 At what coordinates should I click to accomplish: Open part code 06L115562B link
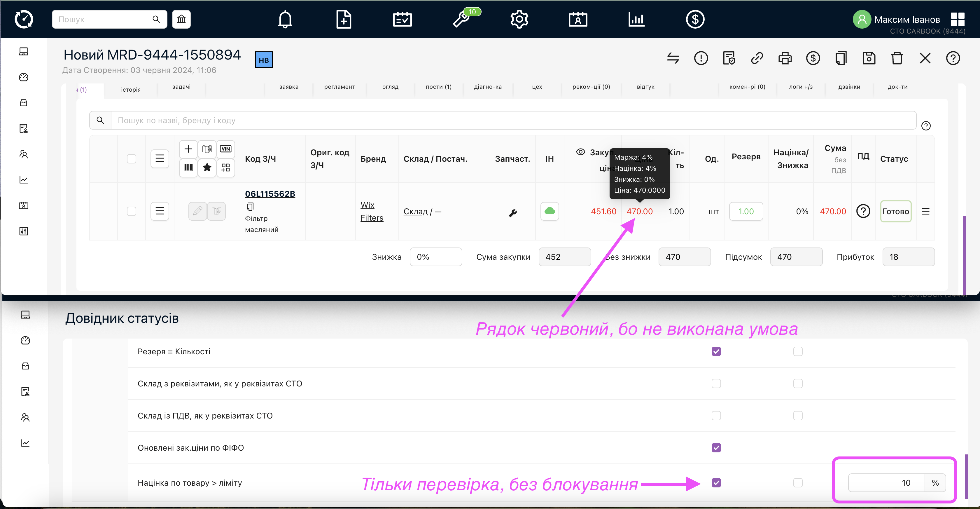(270, 194)
